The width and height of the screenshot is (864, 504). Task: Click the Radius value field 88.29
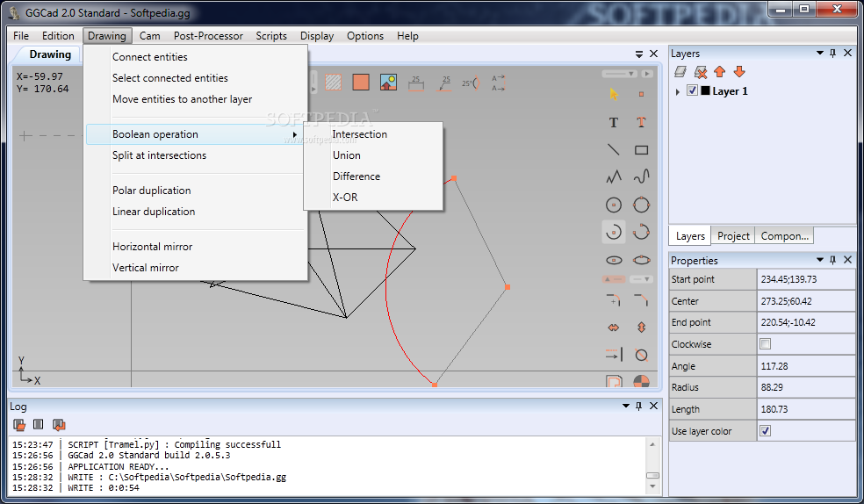click(806, 387)
